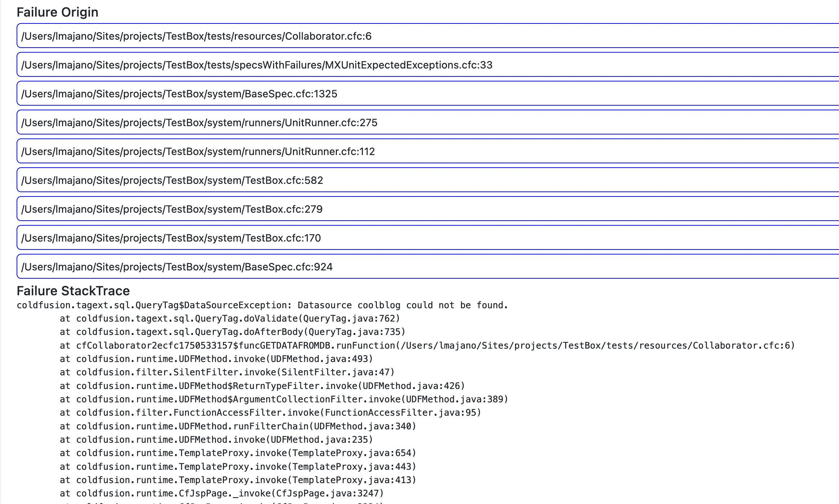Viewport: 839px width, 504px height.
Task: Click the MXUnitExpectedExceptions.cfc:33 origin entry
Action: pos(257,65)
